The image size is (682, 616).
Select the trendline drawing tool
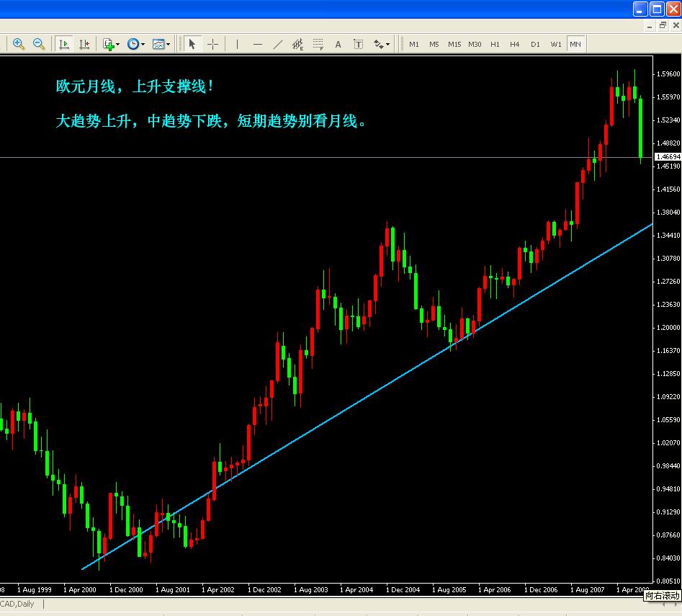pyautogui.click(x=277, y=44)
